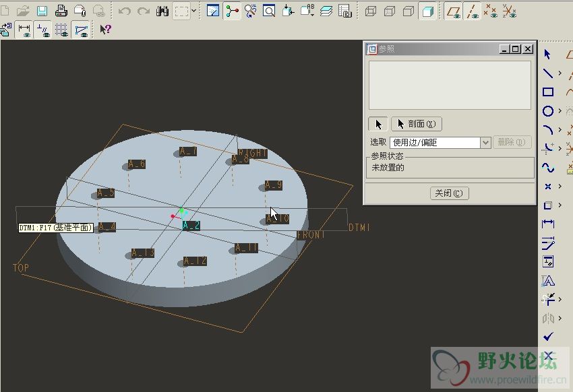Click the select-arrow button in 参照 dialog
This screenshot has width=573, height=392.
click(x=378, y=124)
